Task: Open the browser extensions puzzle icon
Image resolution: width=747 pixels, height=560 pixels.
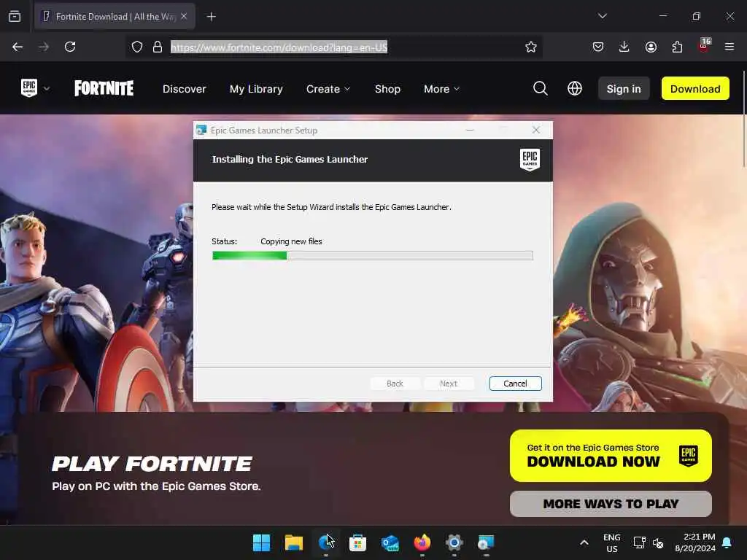Action: [x=677, y=47]
